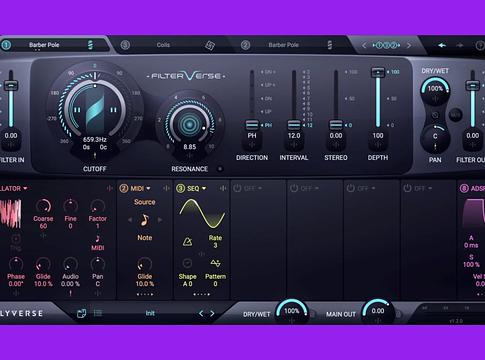This screenshot has height=360, width=485.
Task: Click the pink MIDI note icon under Factor
Action: [x=97, y=239]
